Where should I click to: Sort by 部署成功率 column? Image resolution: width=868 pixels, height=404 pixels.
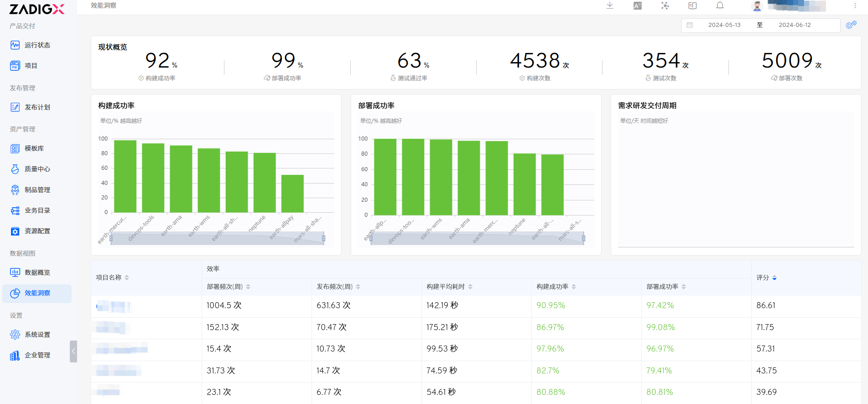[684, 287]
